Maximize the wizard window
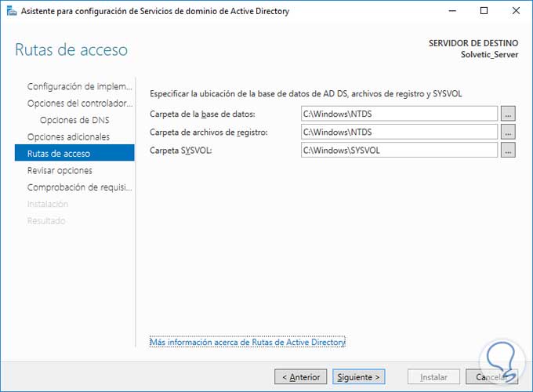533x392 pixels. click(x=484, y=11)
